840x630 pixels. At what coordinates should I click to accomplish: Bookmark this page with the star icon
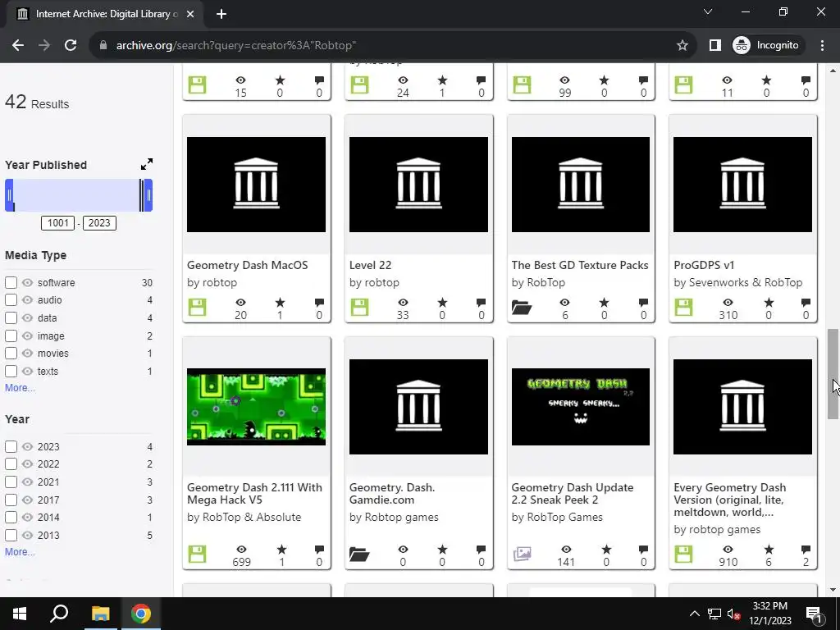pos(682,46)
